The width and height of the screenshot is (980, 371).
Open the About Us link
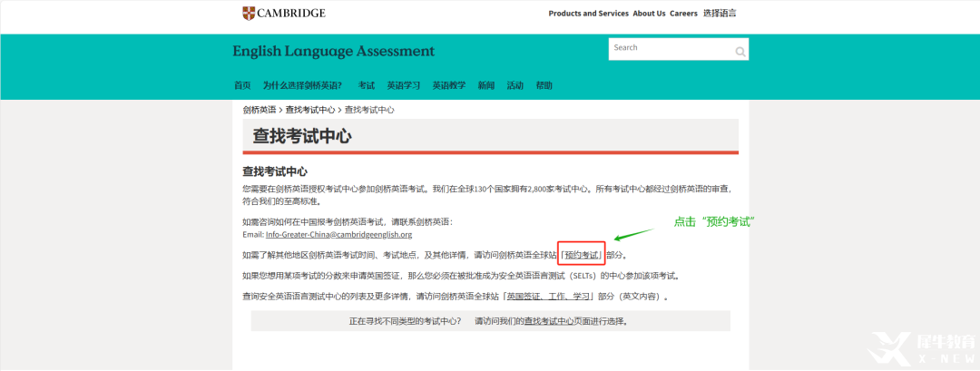pos(649,13)
